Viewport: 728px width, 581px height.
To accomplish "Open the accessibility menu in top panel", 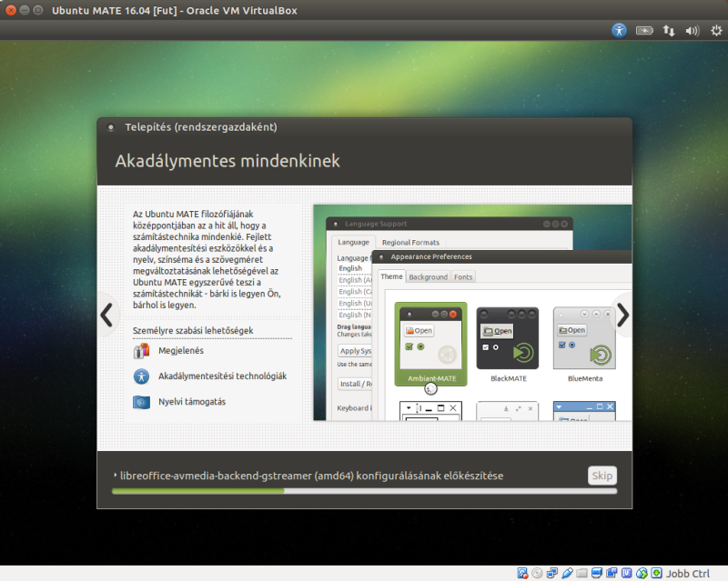I will tap(619, 31).
